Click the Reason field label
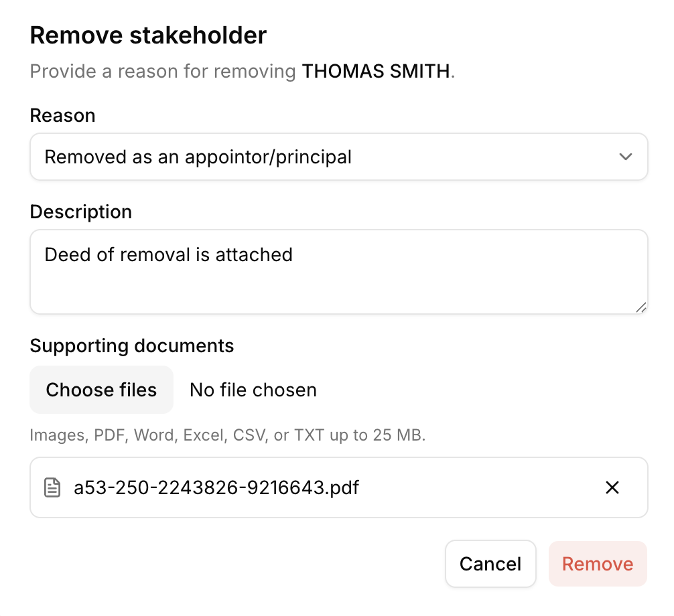Viewport: 674px width, 616px height. [x=63, y=116]
